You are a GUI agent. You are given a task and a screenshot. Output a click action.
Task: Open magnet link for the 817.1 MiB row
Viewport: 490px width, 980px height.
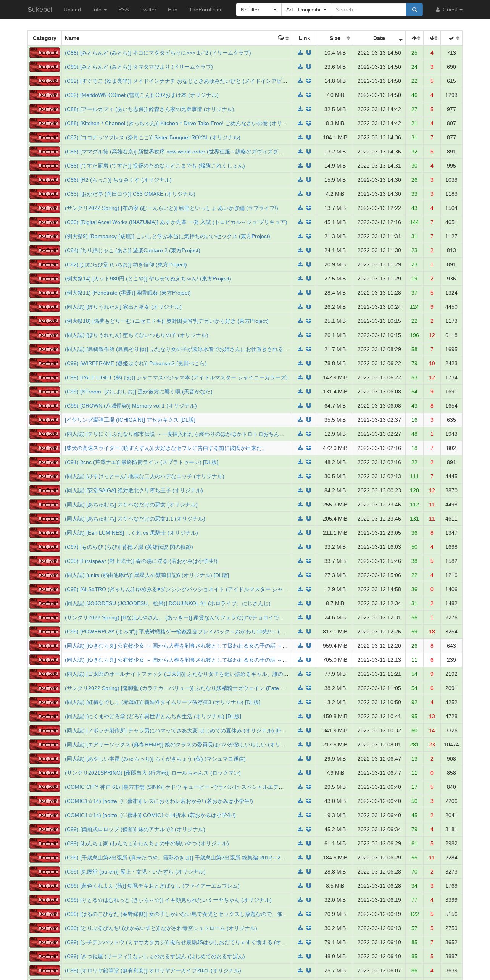tap(309, 632)
